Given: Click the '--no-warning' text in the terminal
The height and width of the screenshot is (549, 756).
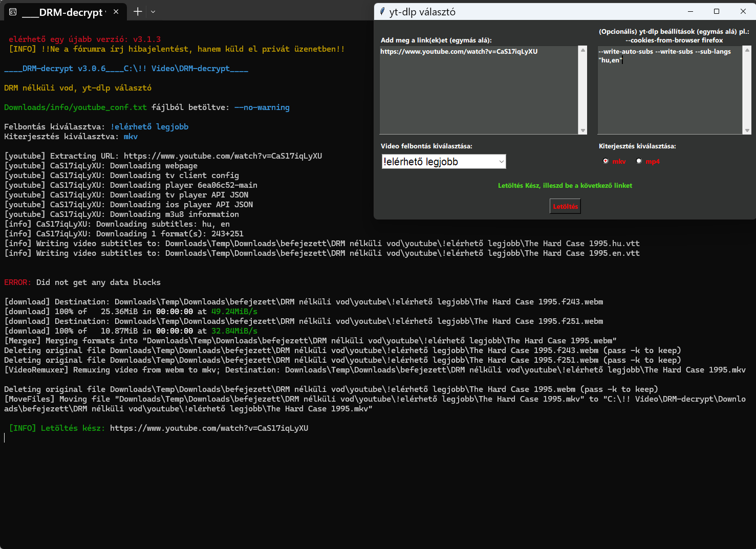Looking at the screenshot, I should (x=262, y=107).
